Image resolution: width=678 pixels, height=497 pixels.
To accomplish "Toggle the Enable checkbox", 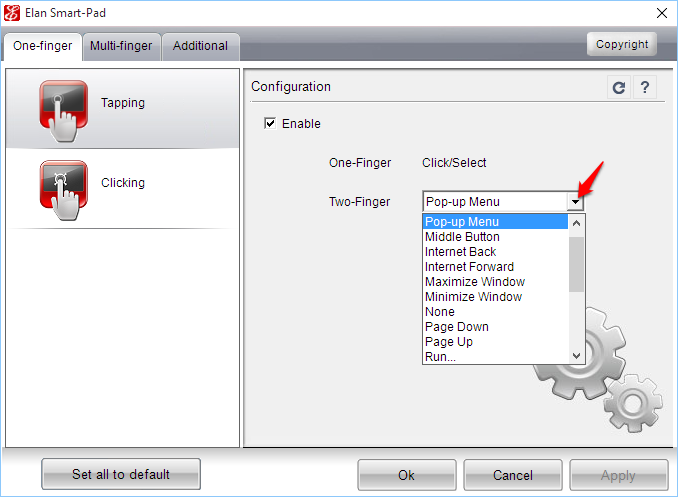I will coord(270,123).
